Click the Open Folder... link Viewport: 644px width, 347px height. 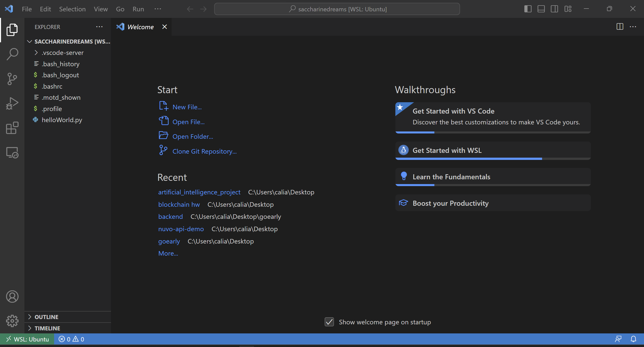tap(193, 136)
